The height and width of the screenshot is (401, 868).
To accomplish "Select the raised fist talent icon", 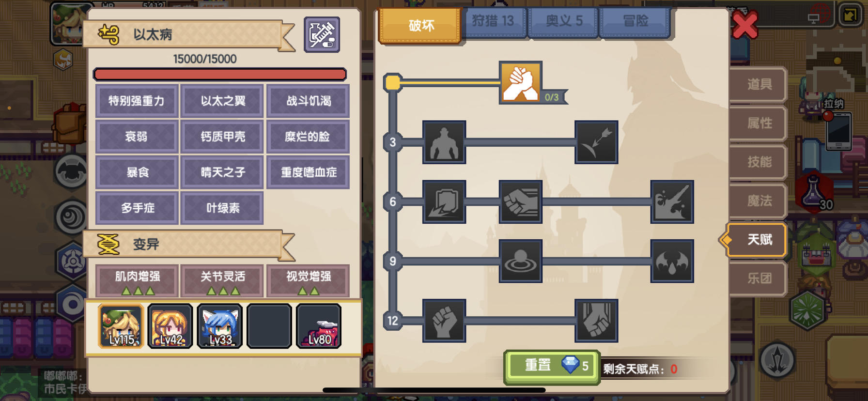I will (444, 321).
